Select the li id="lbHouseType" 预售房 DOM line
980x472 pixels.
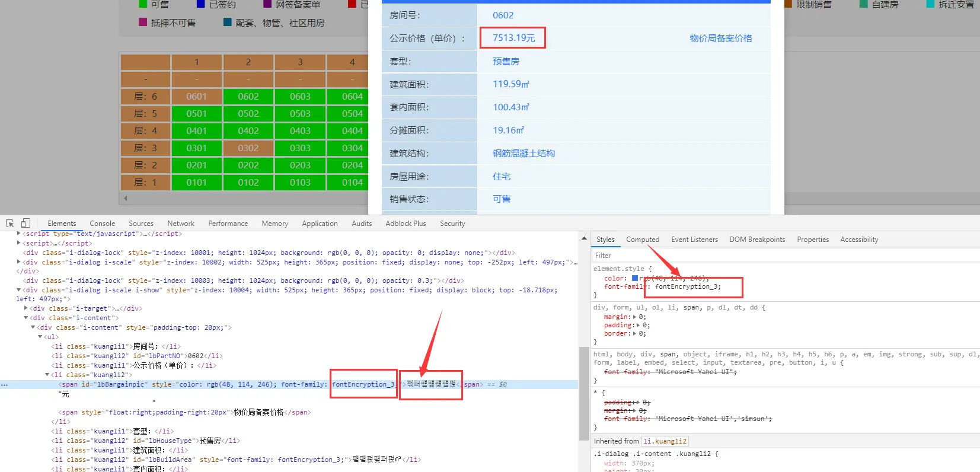[145, 441]
